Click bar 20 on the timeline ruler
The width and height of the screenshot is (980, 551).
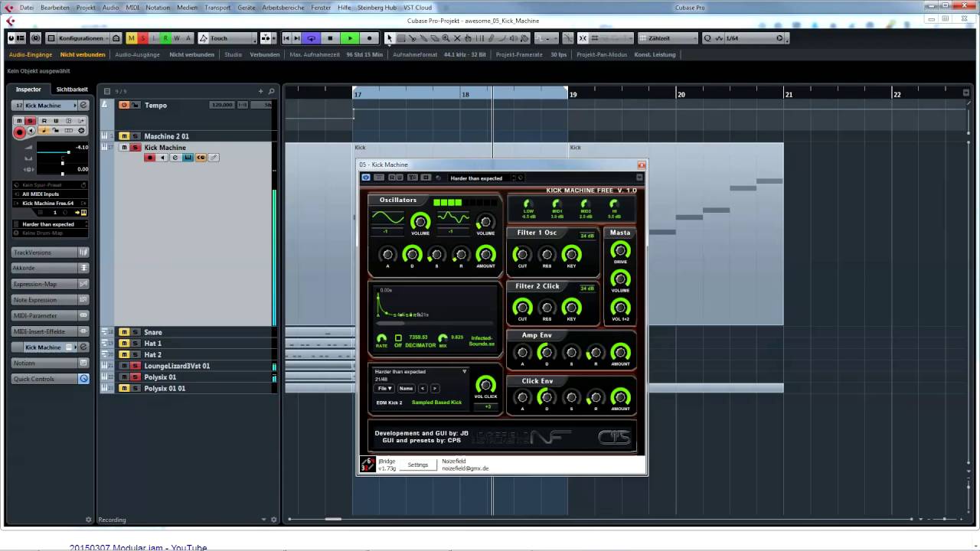pyautogui.click(x=681, y=94)
